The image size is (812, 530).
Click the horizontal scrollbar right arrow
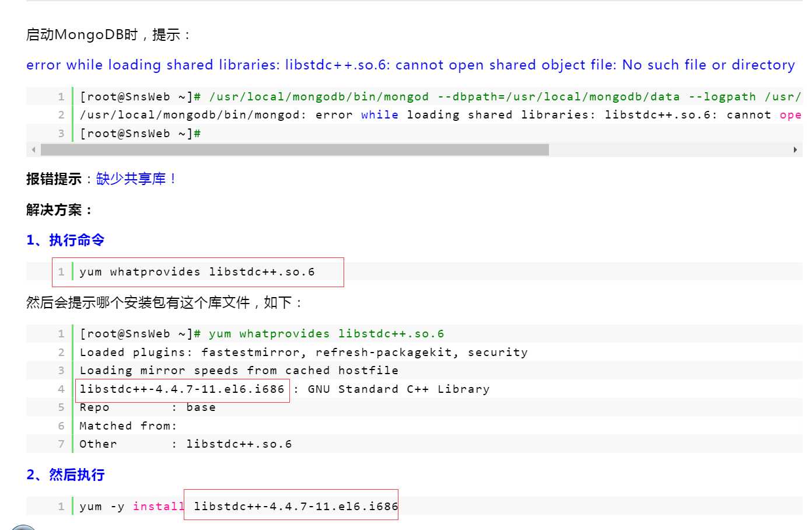(x=795, y=150)
